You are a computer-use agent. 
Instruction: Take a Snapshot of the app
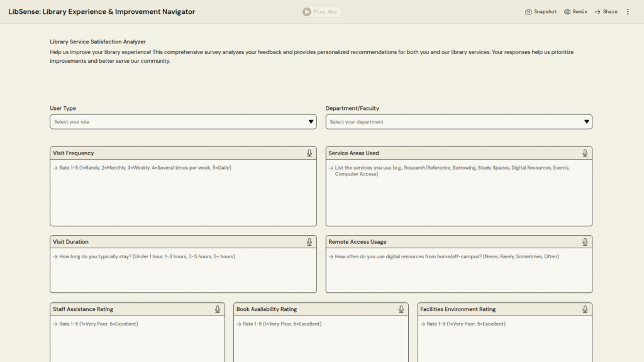coord(541,12)
